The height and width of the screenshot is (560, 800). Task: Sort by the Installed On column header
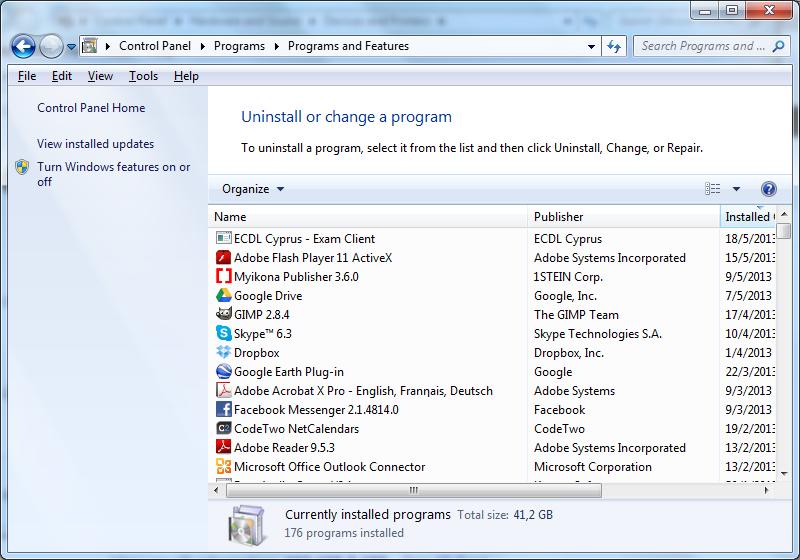(x=748, y=217)
